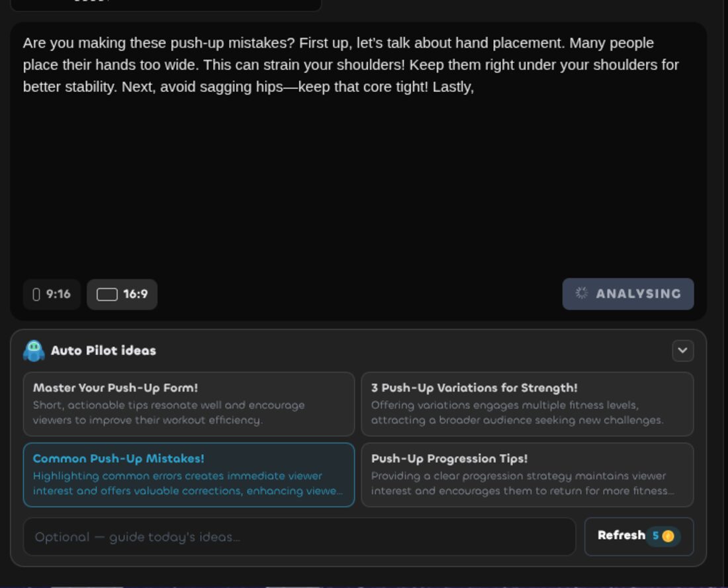Click the ANALYSING button
The image size is (728, 588).
(x=628, y=294)
